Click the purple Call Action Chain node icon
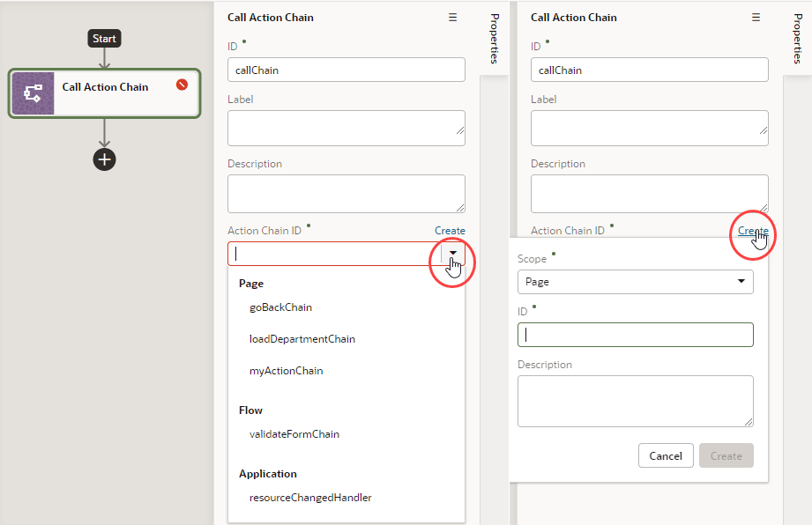 pyautogui.click(x=34, y=93)
